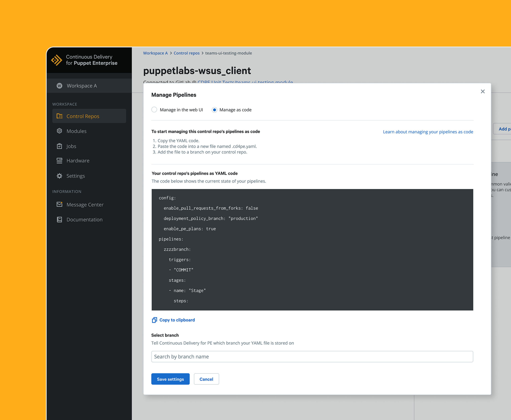Click the Control Repos folder icon
The image size is (511, 420).
pyautogui.click(x=59, y=116)
